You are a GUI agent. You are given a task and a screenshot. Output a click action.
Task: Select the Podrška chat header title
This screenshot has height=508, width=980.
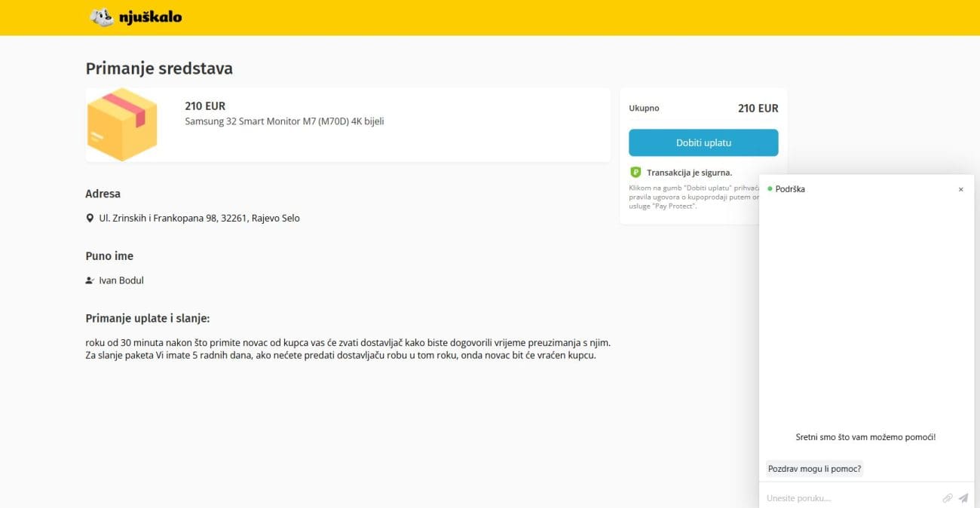(790, 189)
